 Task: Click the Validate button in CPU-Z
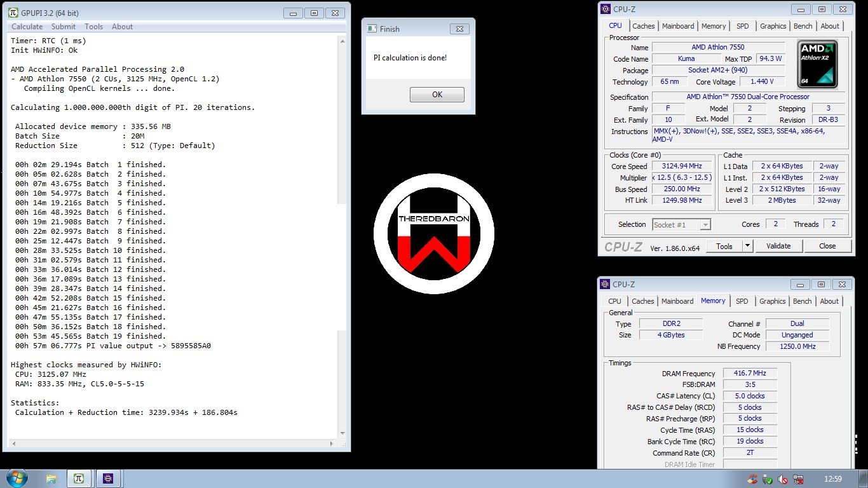(x=778, y=246)
